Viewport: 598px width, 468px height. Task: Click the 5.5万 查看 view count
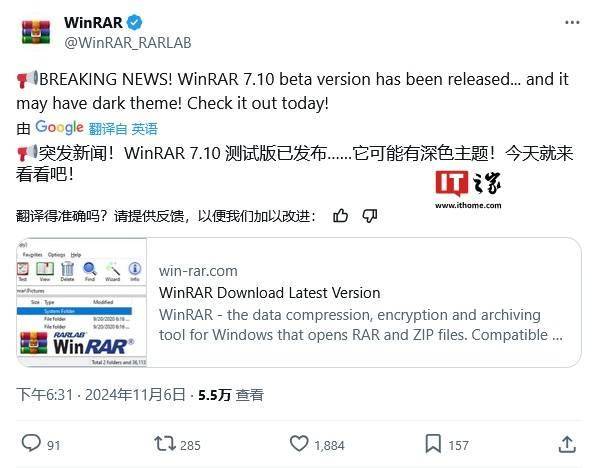[231, 395]
